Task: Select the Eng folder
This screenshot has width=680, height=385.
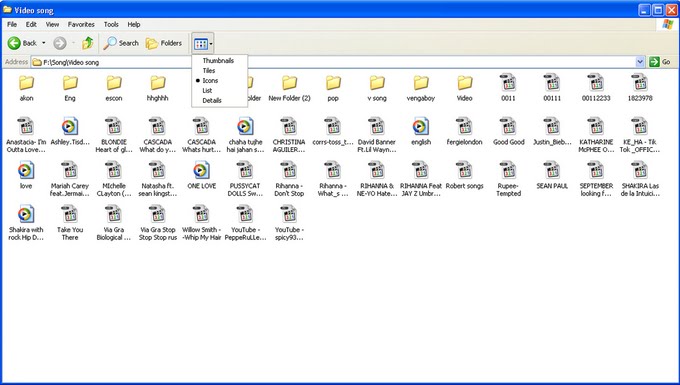Action: pyautogui.click(x=70, y=88)
